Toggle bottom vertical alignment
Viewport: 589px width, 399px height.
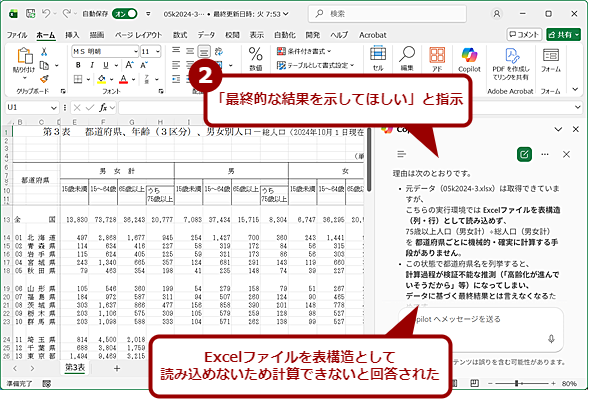pyautogui.click(x=204, y=51)
